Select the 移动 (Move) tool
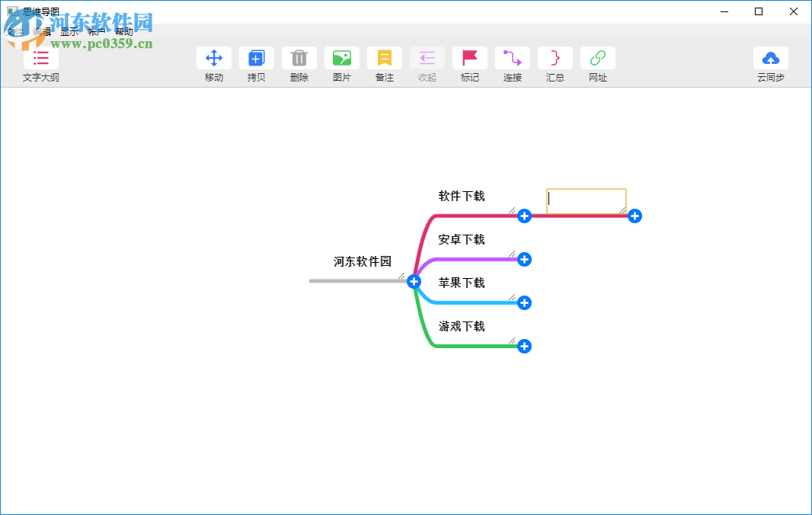812x515 pixels. 214,58
